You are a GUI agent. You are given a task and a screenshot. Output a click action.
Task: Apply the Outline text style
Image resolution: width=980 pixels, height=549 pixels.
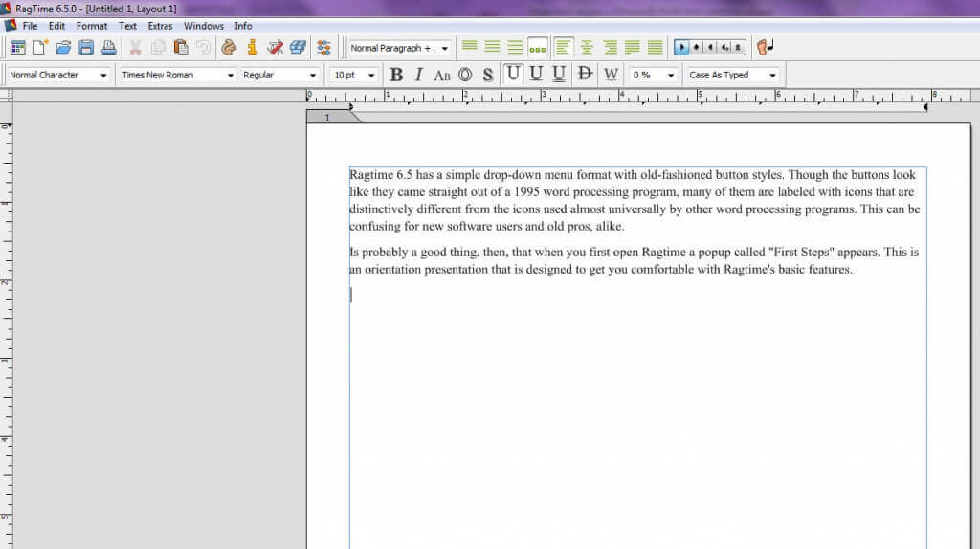coord(466,75)
